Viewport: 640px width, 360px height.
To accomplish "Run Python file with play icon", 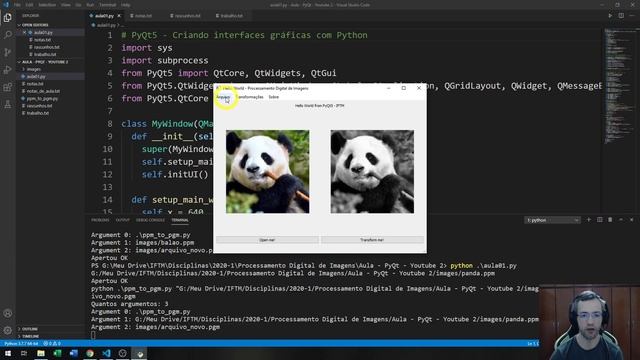I will (x=610, y=16).
